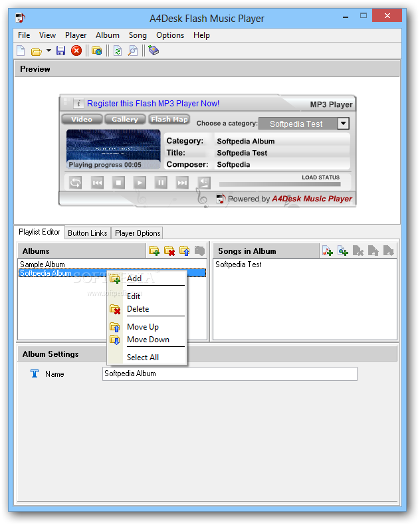Click the Name text 'T' icon

35,373
